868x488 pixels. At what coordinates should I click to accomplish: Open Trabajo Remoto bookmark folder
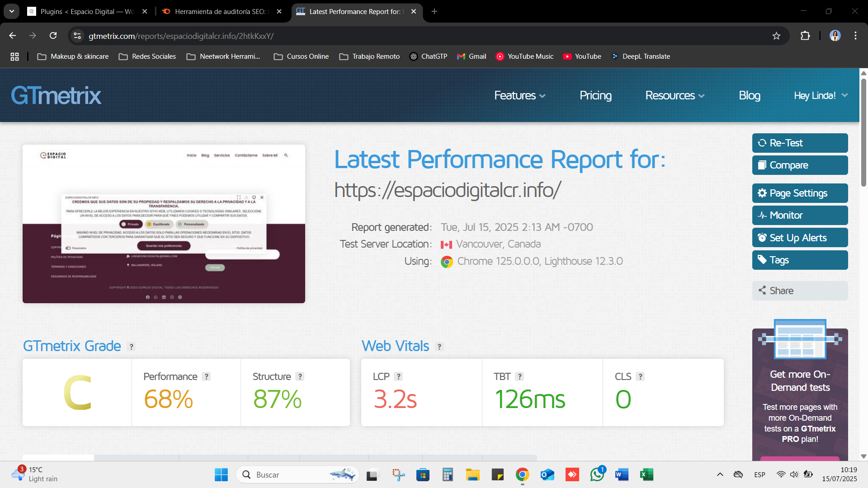(x=370, y=56)
